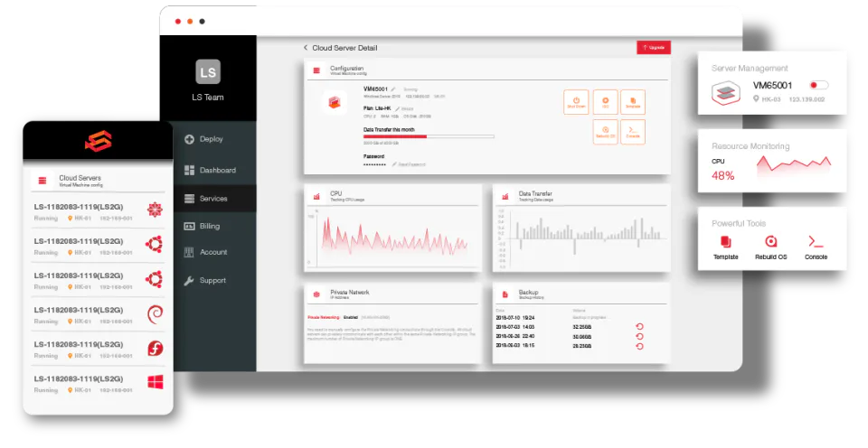Click the red Upgrade button
This screenshot has width=868, height=448.
(654, 48)
